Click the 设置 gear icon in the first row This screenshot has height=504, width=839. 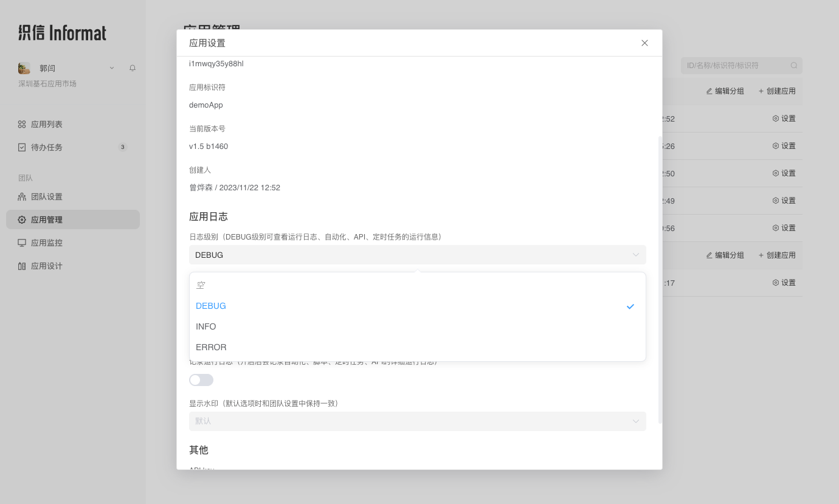775,118
